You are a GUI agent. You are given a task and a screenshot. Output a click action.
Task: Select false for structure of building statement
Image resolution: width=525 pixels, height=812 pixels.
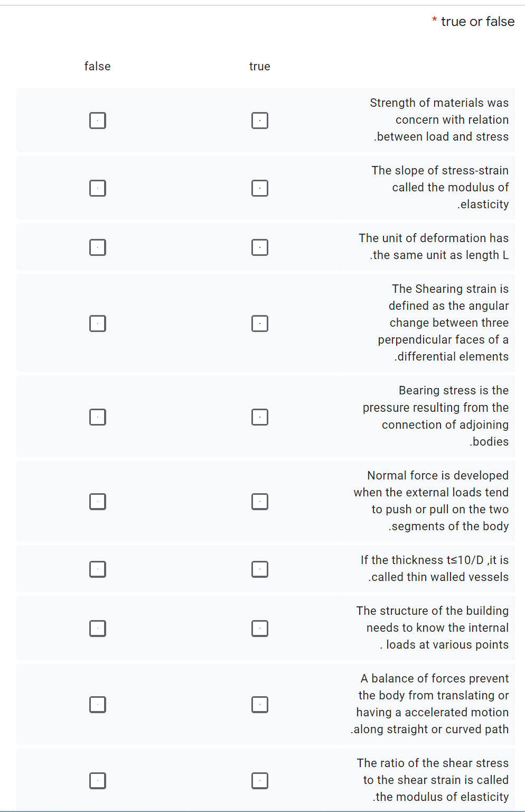tap(98, 629)
